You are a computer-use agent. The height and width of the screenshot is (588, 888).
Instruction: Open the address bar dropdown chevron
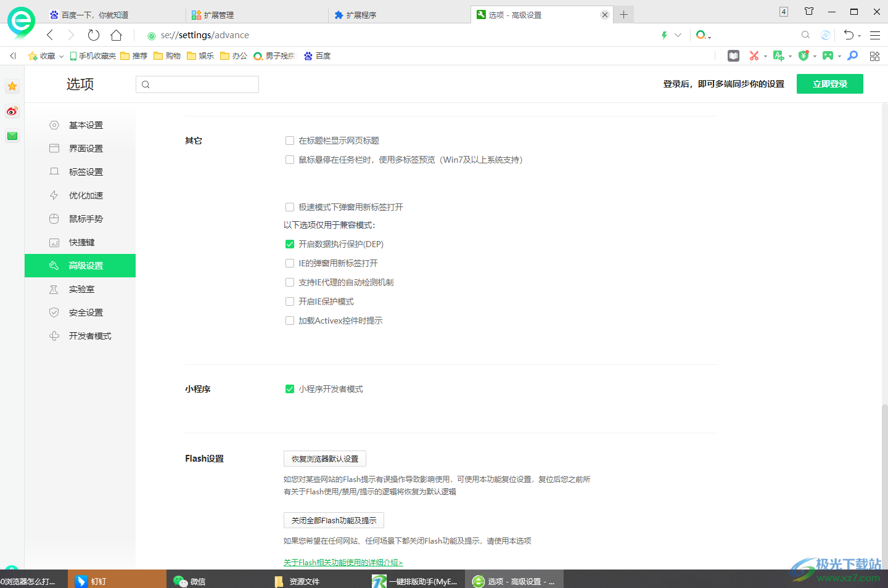pos(678,35)
